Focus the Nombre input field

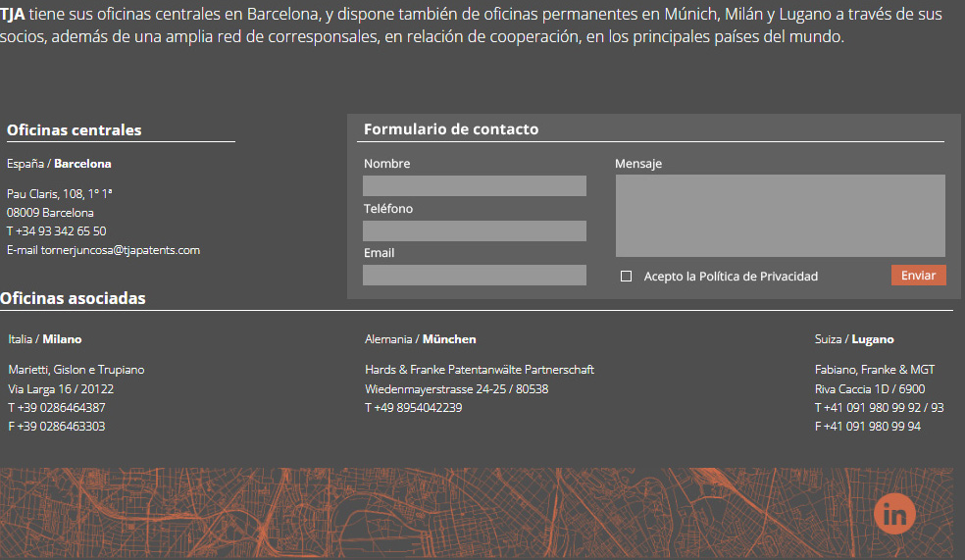(x=474, y=186)
